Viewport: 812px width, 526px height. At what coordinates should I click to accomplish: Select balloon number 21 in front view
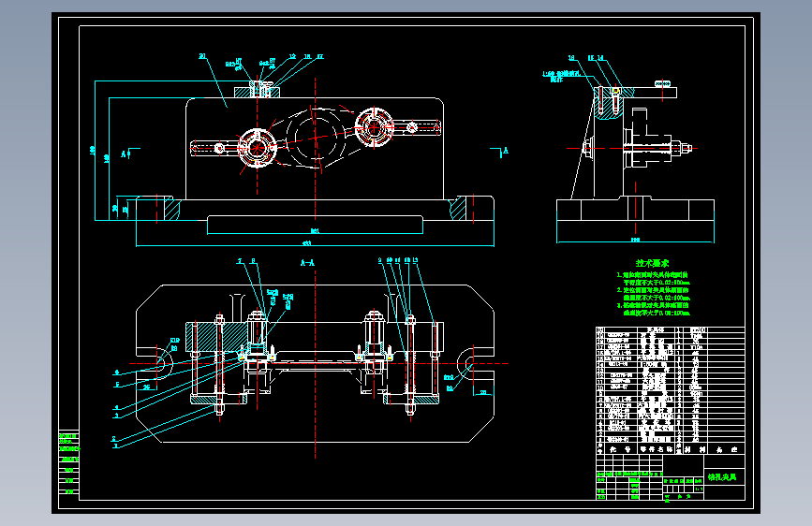click(x=202, y=56)
